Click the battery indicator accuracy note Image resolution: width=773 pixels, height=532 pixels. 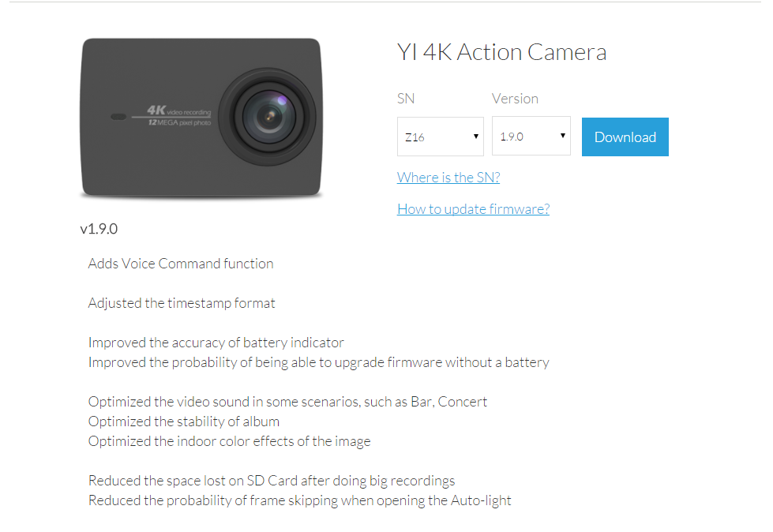pyautogui.click(x=216, y=343)
